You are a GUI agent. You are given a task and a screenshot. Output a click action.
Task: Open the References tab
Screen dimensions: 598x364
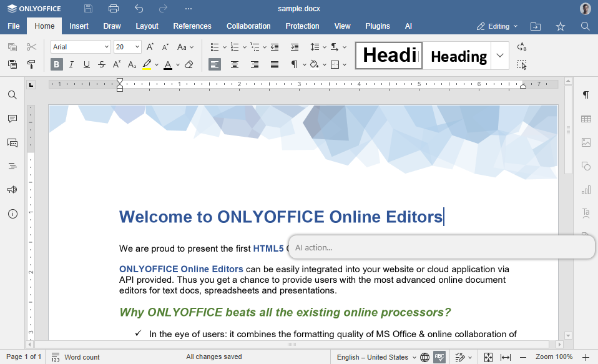click(192, 26)
